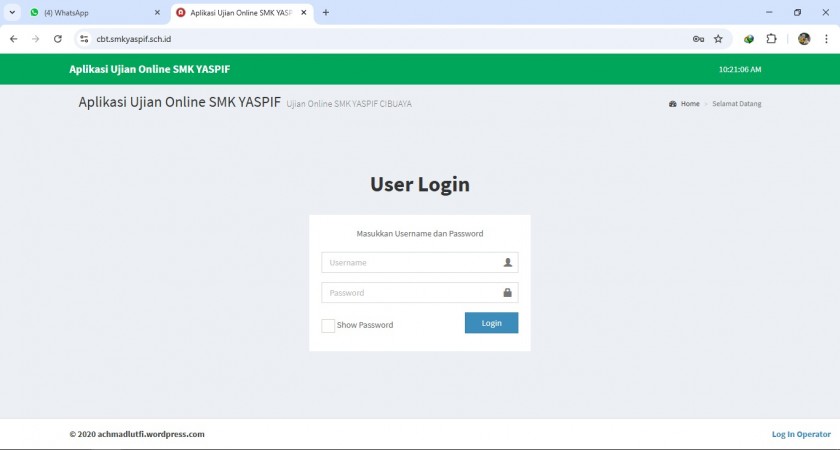Enable the Show Password checkbox
This screenshot has height=450, width=840.
[328, 325]
